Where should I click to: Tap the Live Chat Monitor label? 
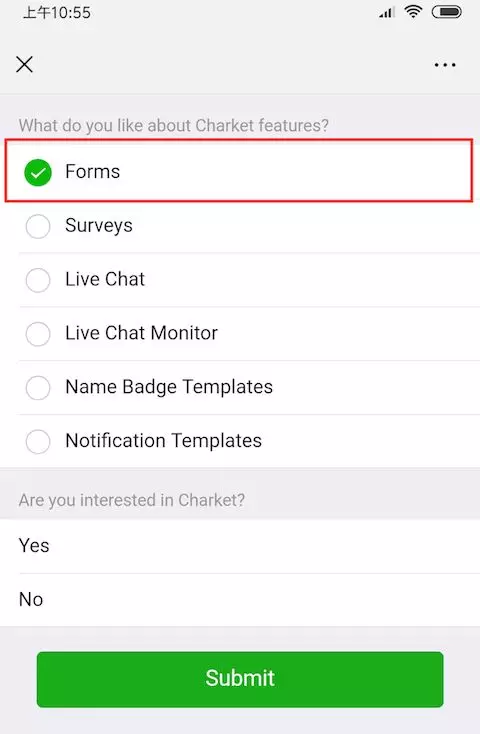[x=141, y=333]
